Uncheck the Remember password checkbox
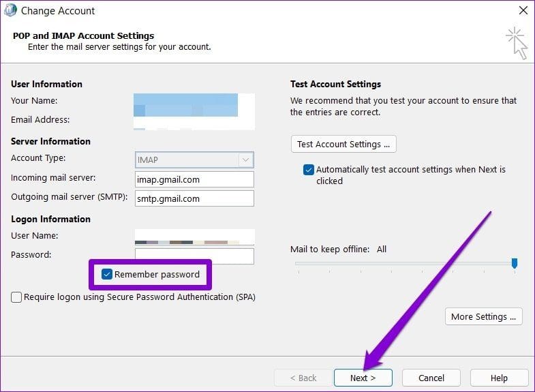 coord(107,274)
